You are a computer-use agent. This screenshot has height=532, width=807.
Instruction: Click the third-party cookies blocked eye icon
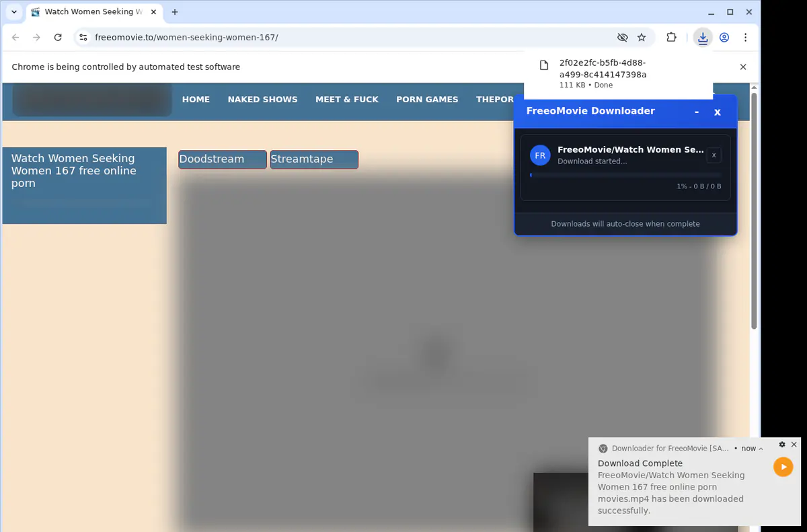coord(623,38)
